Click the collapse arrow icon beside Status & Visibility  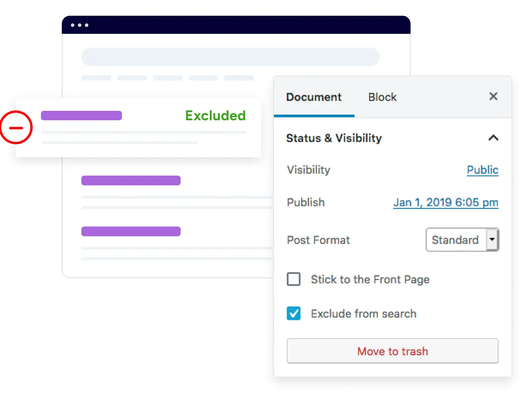coord(493,138)
